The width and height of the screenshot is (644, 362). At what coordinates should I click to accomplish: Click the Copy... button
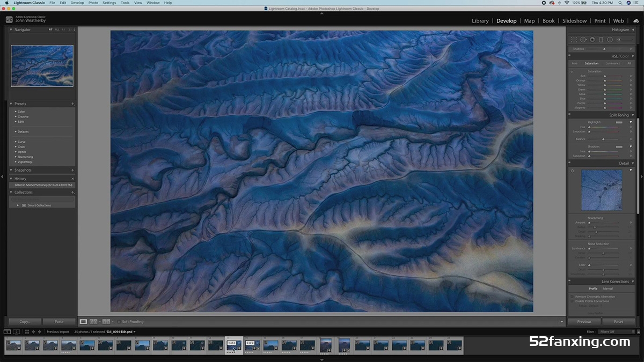tap(25, 322)
